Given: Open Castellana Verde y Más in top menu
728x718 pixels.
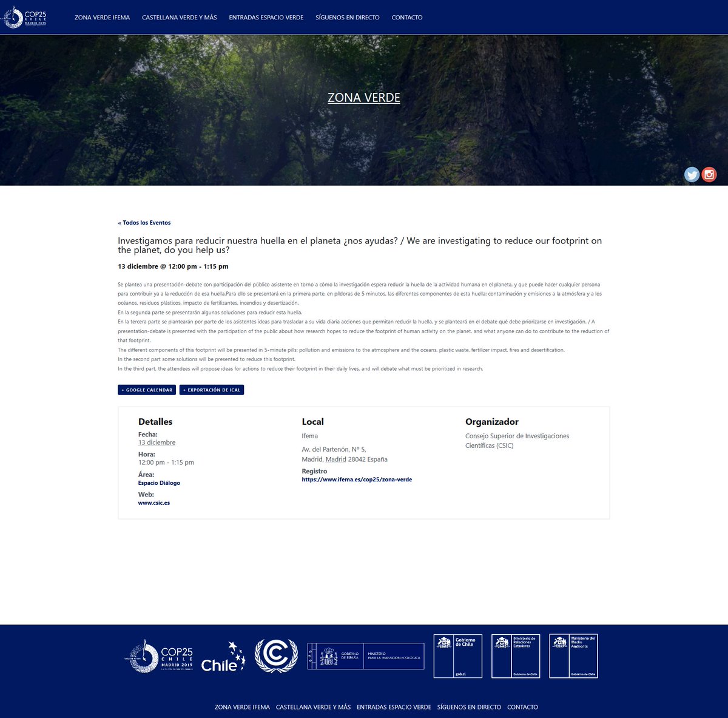Looking at the screenshot, I should (180, 18).
